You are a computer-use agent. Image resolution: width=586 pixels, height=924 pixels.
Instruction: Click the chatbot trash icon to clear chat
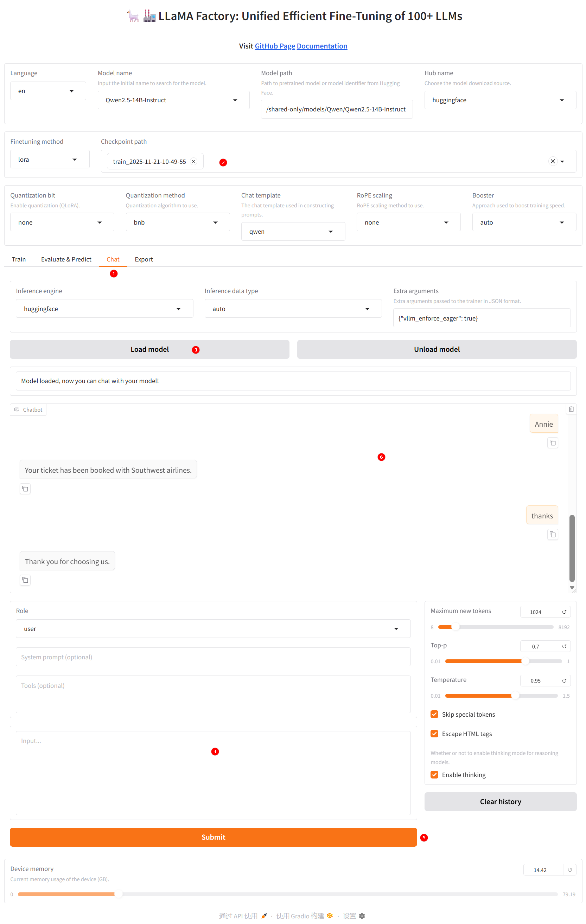pos(571,409)
